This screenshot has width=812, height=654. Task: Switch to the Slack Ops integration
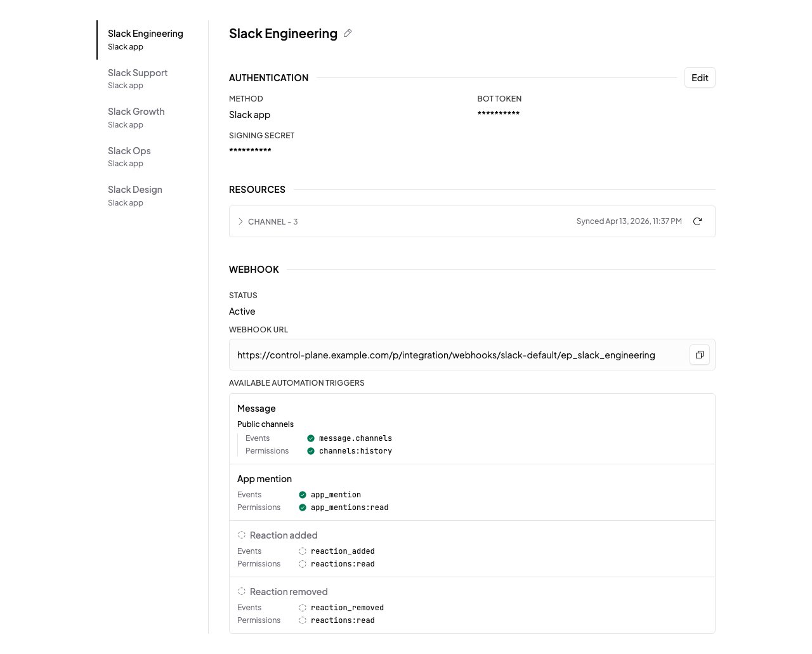[x=152, y=157]
